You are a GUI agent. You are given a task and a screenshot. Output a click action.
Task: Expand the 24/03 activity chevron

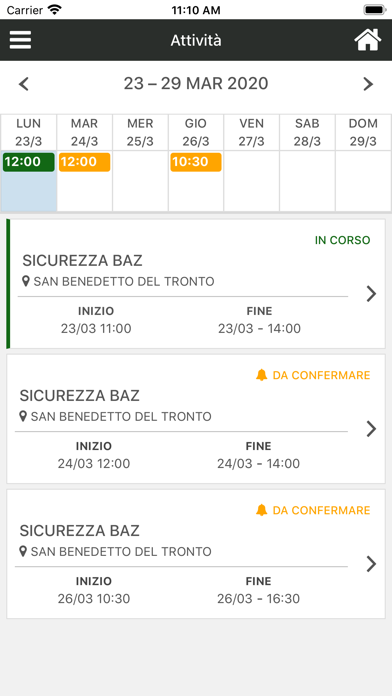click(x=371, y=429)
